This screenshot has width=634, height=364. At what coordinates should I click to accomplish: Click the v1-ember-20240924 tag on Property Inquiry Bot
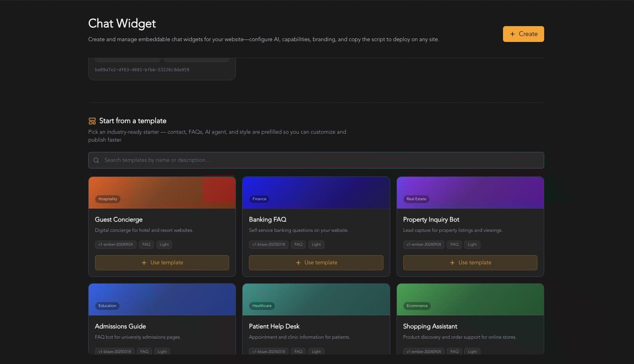coord(424,245)
